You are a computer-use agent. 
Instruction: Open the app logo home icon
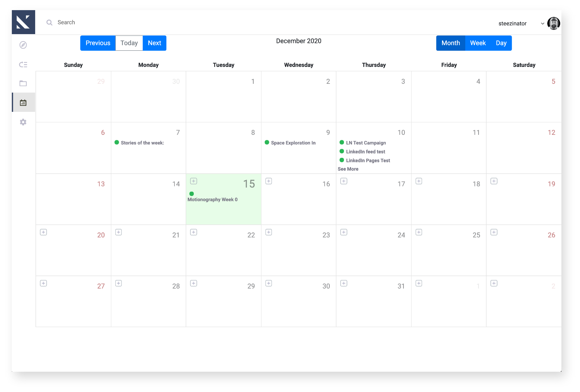pos(23,22)
